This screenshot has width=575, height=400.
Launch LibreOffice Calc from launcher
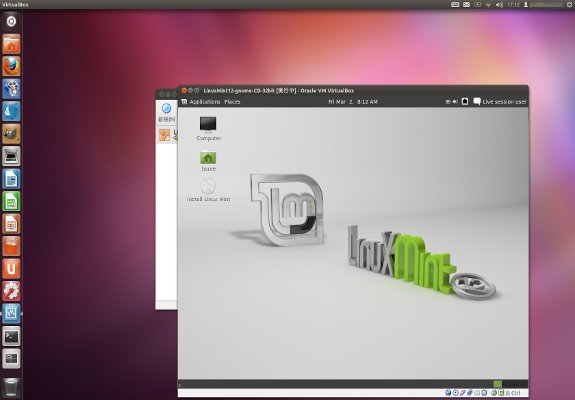pyautogui.click(x=11, y=201)
